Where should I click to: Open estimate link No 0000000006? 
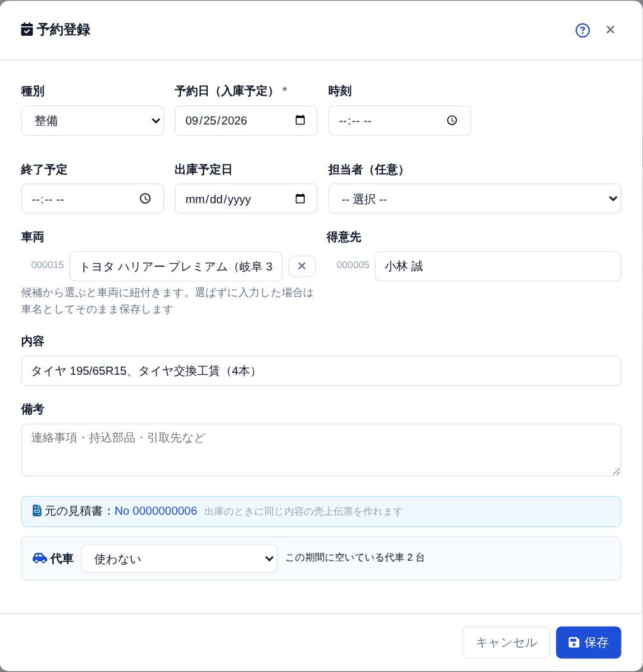[156, 511]
